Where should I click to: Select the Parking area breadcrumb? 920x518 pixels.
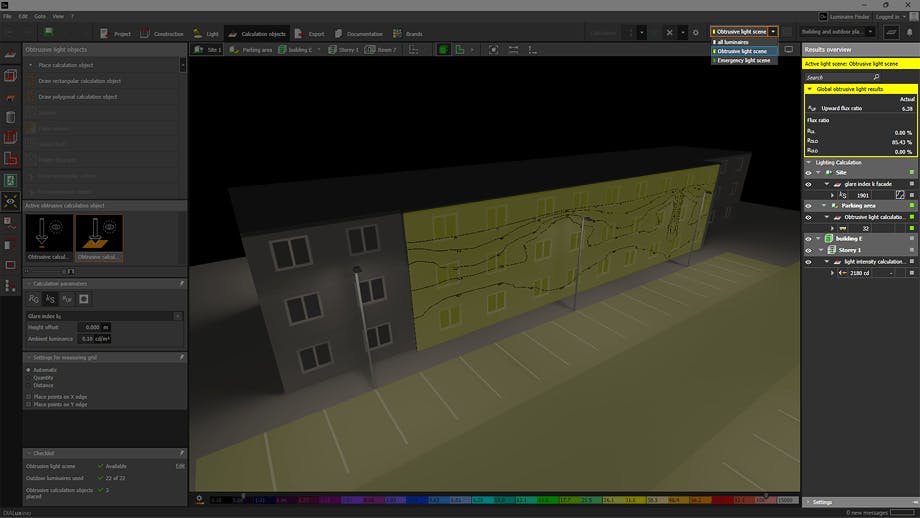click(251, 50)
